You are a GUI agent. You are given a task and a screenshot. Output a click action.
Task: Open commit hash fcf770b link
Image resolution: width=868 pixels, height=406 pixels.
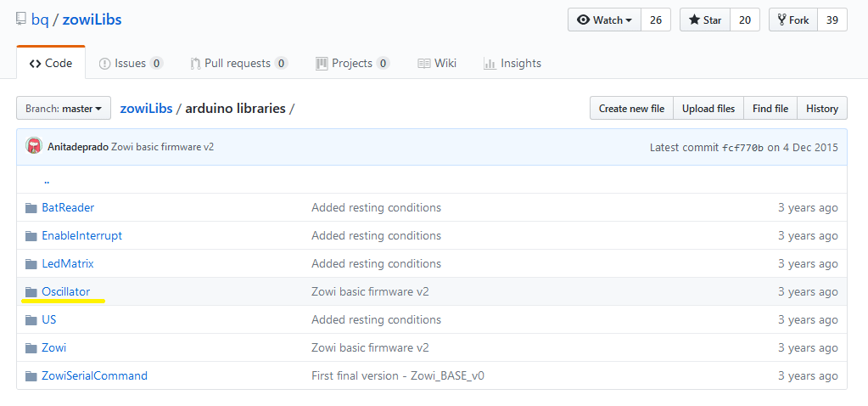(x=742, y=147)
